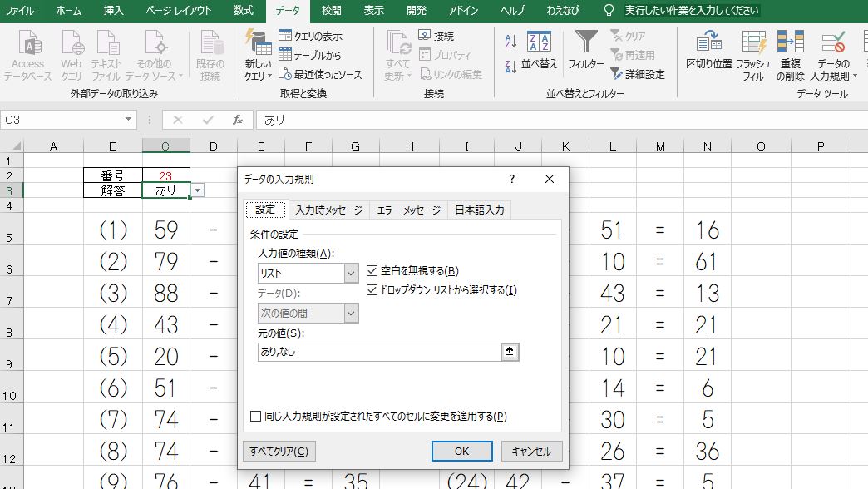The width and height of the screenshot is (868, 489).
Task: Select cell B2 labeled 番号
Action: [x=113, y=175]
